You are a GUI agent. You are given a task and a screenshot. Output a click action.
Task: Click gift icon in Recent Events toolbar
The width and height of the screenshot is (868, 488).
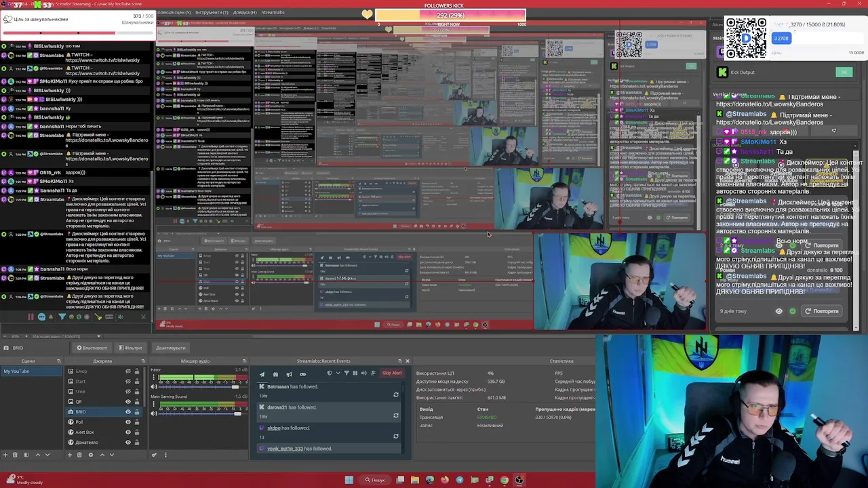[275, 373]
